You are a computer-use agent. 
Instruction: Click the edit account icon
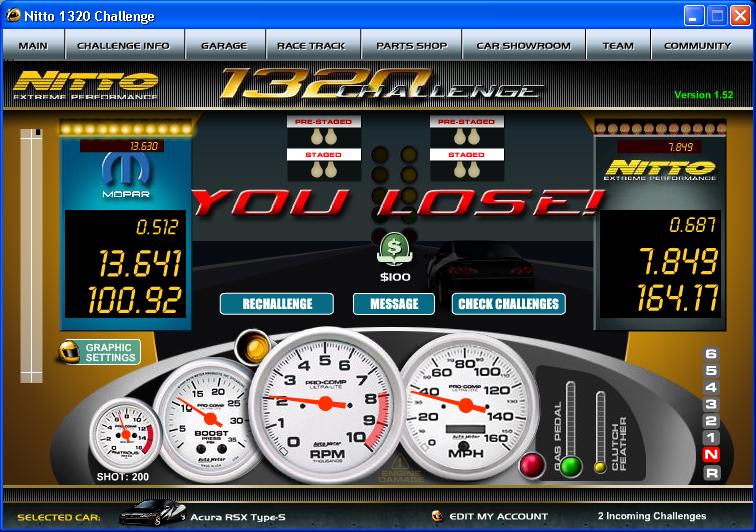[x=437, y=516]
